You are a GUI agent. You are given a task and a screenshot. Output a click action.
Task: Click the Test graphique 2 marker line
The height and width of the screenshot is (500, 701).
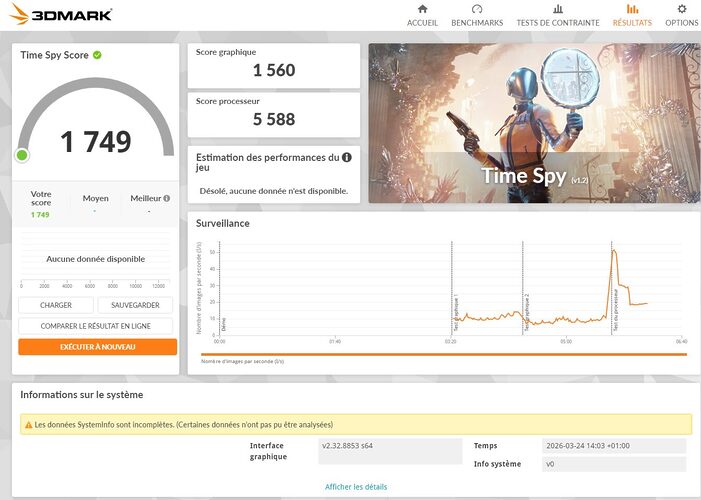pos(523,288)
